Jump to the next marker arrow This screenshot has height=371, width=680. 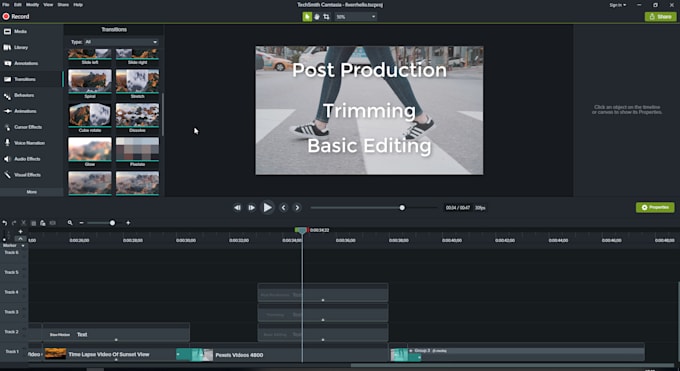(x=297, y=208)
